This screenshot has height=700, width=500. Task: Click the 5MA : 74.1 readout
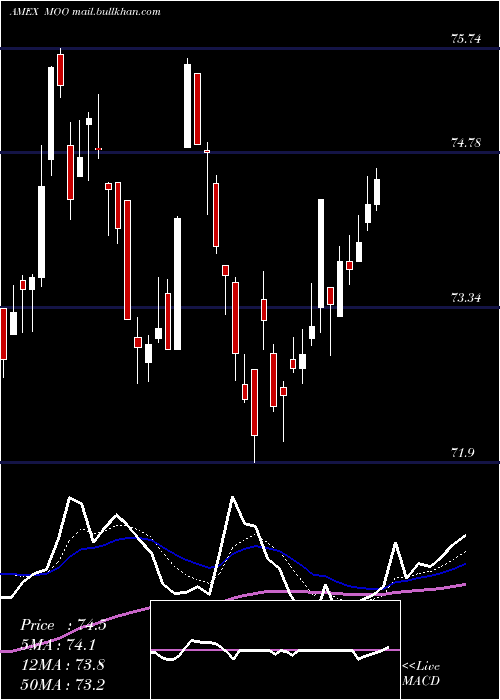click(58, 645)
